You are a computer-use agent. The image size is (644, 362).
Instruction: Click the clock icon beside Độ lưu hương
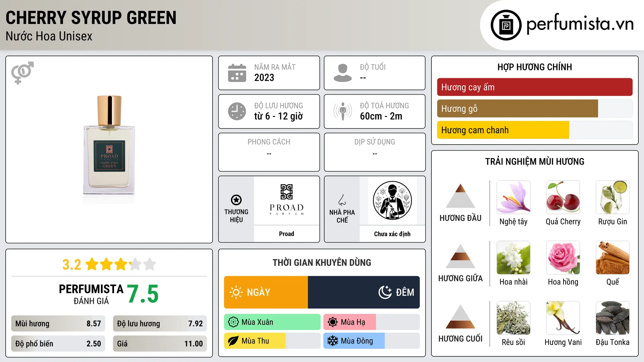click(237, 111)
